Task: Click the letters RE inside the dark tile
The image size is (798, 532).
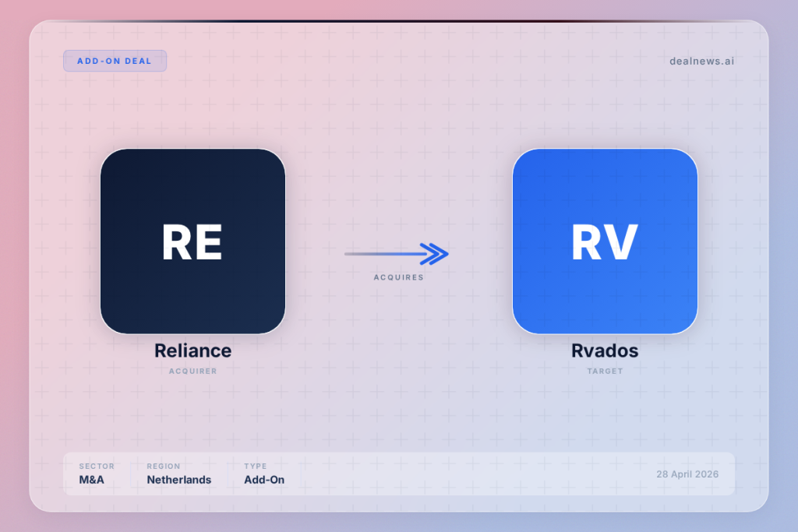Action: click(192, 242)
